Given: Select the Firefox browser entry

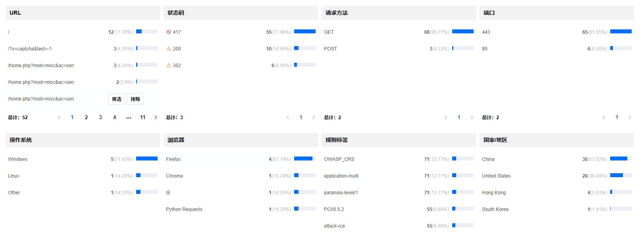Looking at the screenshot, I should (173, 159).
